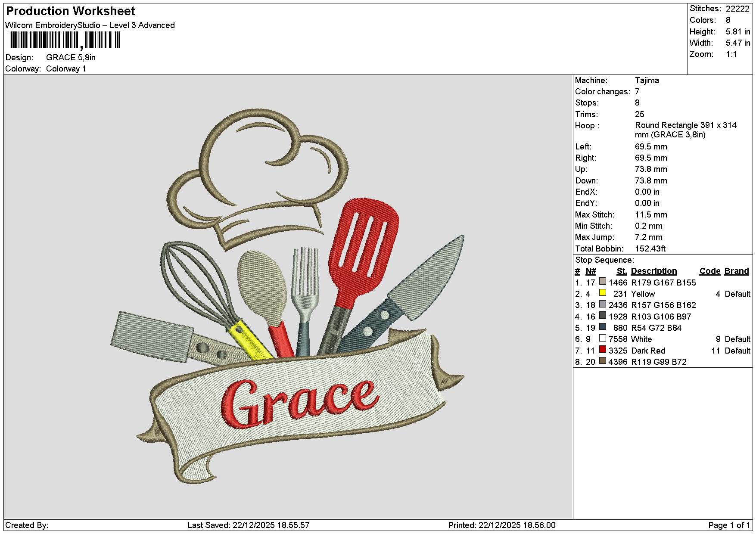The image size is (756, 534).
Task: Click the R54 G72 B84 color swatch
Action: pos(603,327)
